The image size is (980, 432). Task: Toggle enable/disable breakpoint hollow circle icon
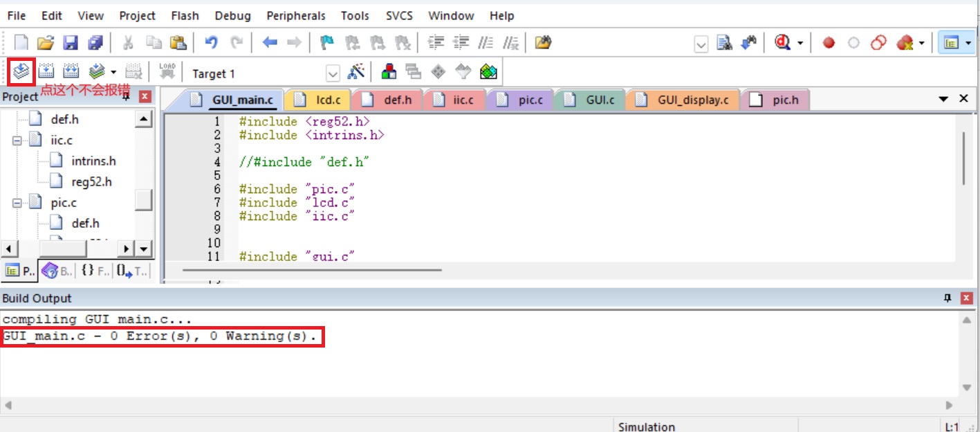(853, 43)
